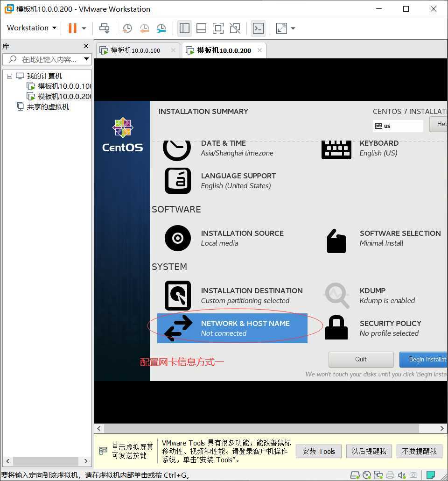Select 模板机10.0.0.200 in the library tree
The height and width of the screenshot is (481, 448).
(65, 96)
